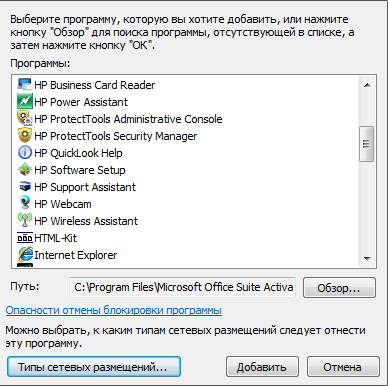This screenshot has height=386, width=388.
Task: Open Типы сетевых размещений button
Action: click(x=94, y=367)
